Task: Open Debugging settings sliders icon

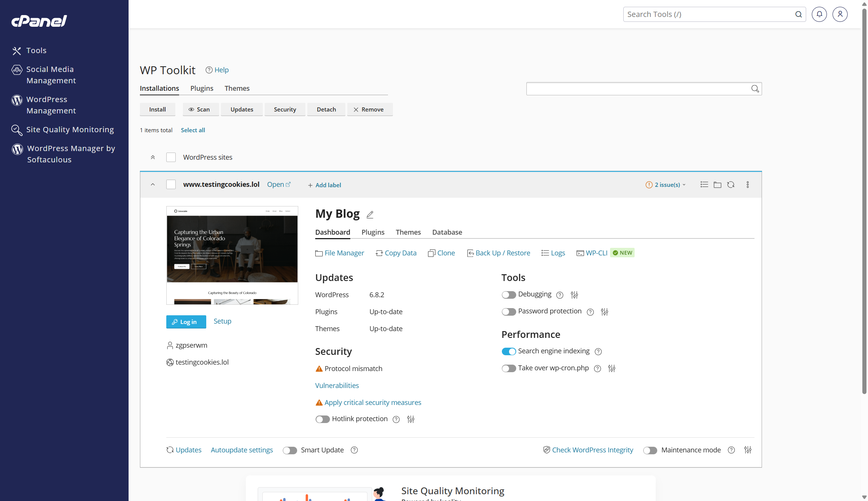Action: (574, 295)
